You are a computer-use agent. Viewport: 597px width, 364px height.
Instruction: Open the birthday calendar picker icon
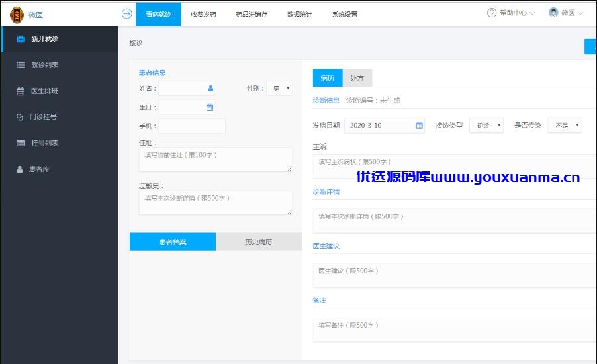click(x=210, y=107)
